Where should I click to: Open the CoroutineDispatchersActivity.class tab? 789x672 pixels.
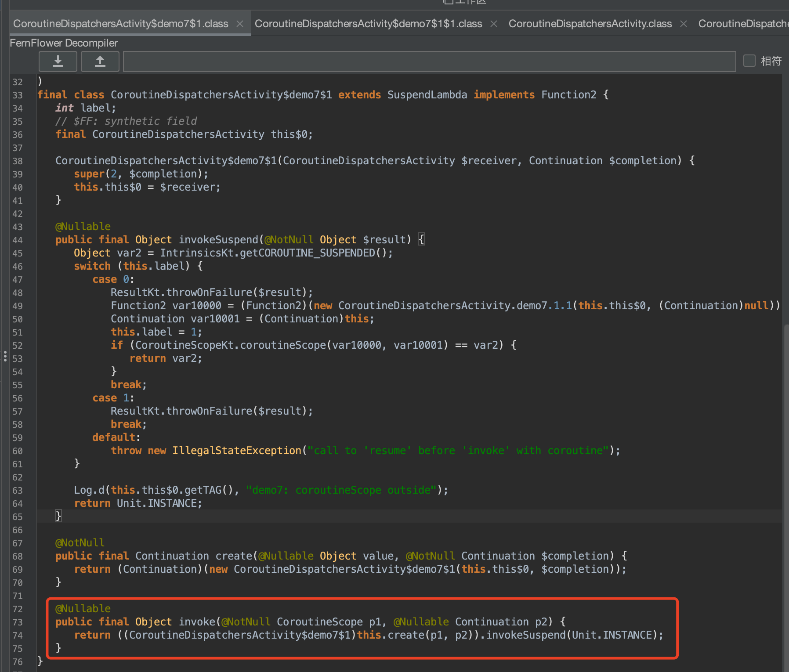click(590, 24)
